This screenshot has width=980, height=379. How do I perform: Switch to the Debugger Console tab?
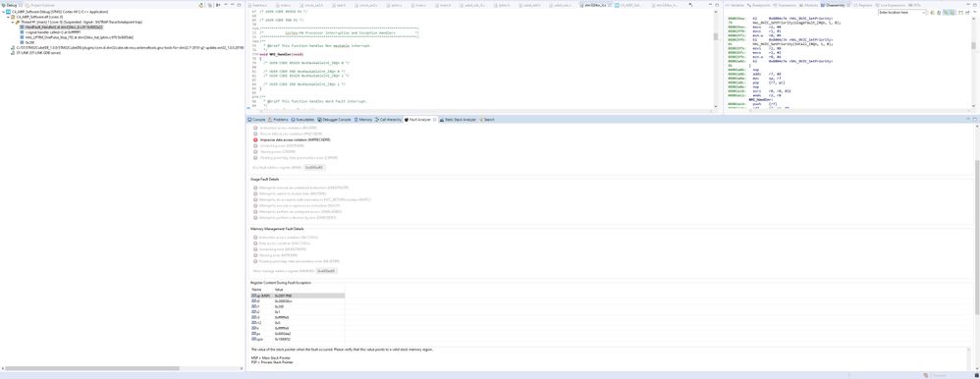point(335,119)
